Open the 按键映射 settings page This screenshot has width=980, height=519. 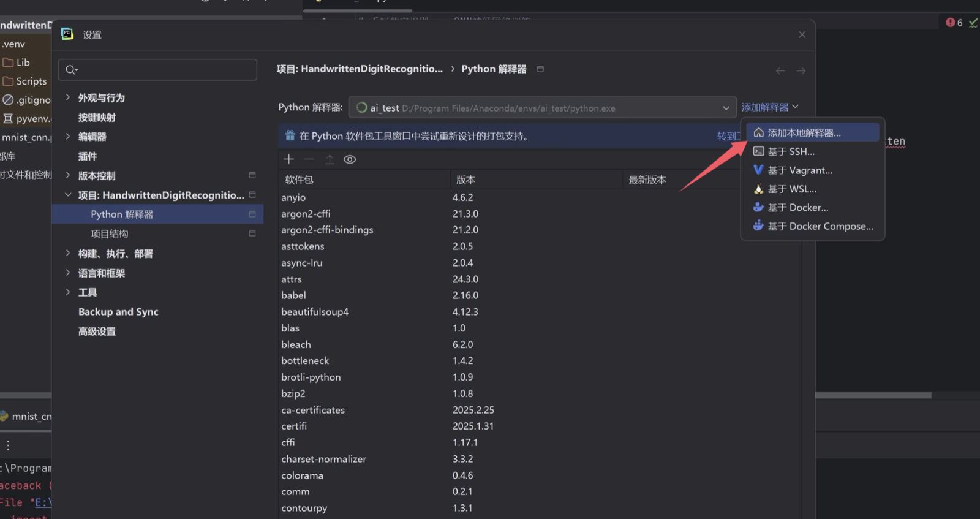97,118
